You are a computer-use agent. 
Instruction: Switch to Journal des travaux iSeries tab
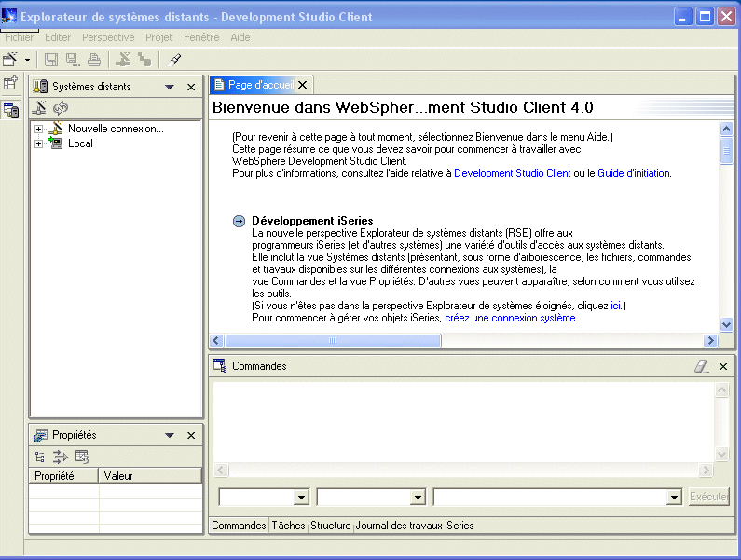coord(414,526)
